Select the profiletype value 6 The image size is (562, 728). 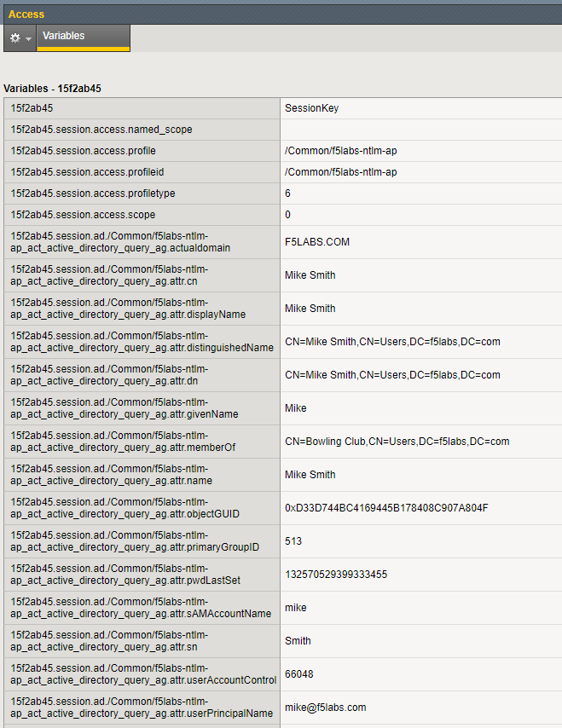click(x=287, y=194)
